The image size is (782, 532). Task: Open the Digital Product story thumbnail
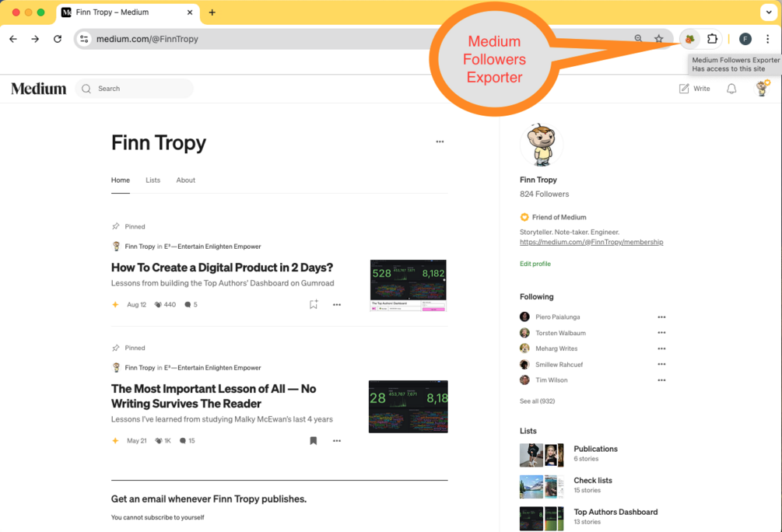click(408, 285)
